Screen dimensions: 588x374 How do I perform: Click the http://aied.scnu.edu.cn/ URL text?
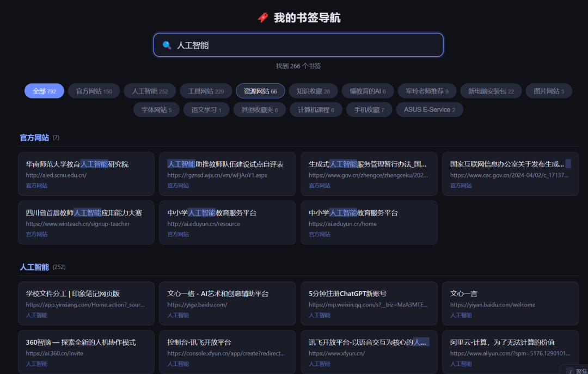coord(56,175)
